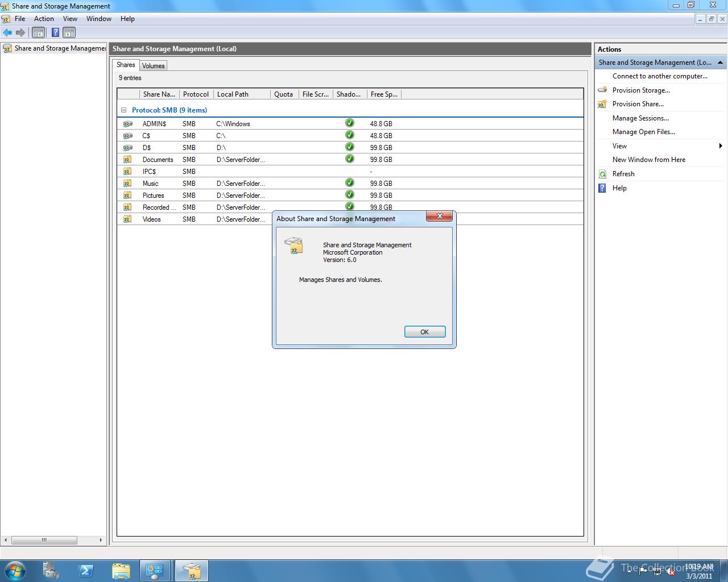Click the Recorded share icon

point(127,207)
